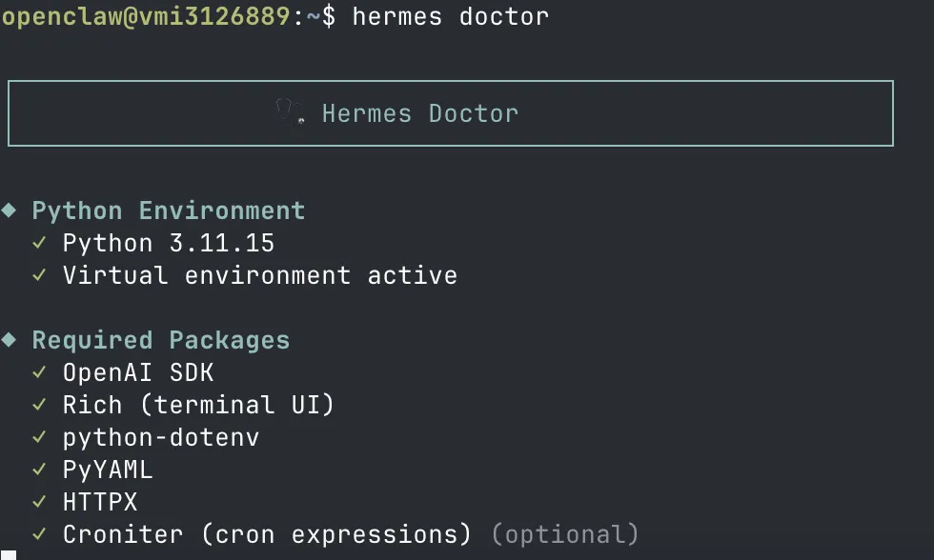Click the openclaw@vmi3126889 prompt text
The height and width of the screenshot is (560, 934).
point(145,17)
